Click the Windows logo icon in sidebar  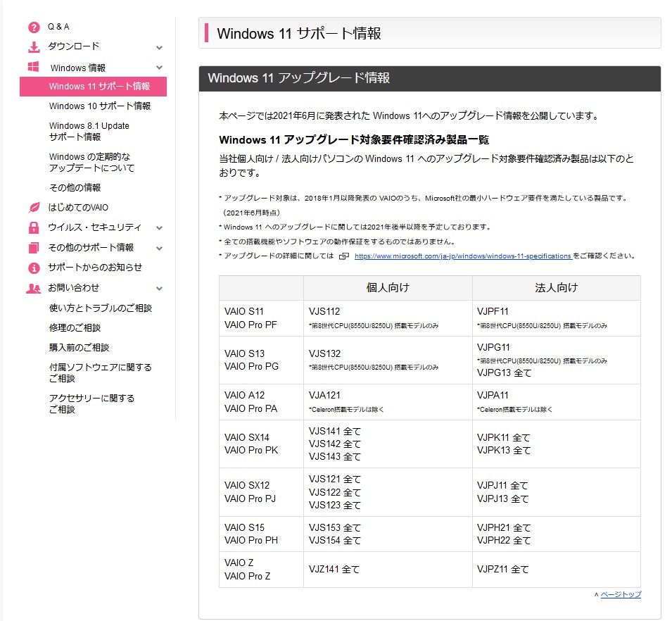coord(34,67)
